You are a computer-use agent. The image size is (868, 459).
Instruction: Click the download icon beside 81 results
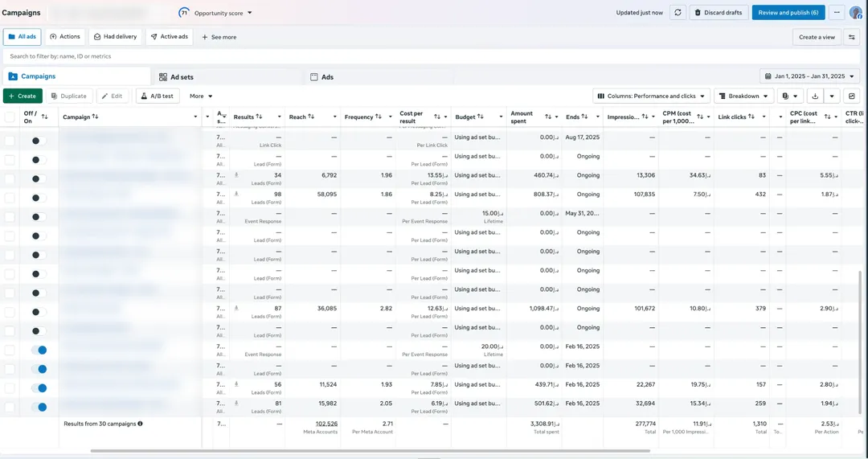(236, 403)
